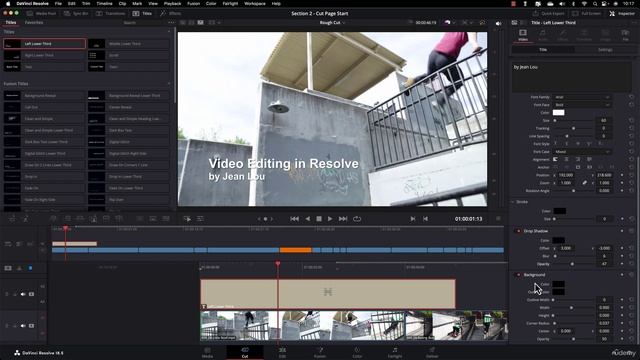Open the Transition tab icon in Inspector
640x360 pixels.
tap(584, 35)
